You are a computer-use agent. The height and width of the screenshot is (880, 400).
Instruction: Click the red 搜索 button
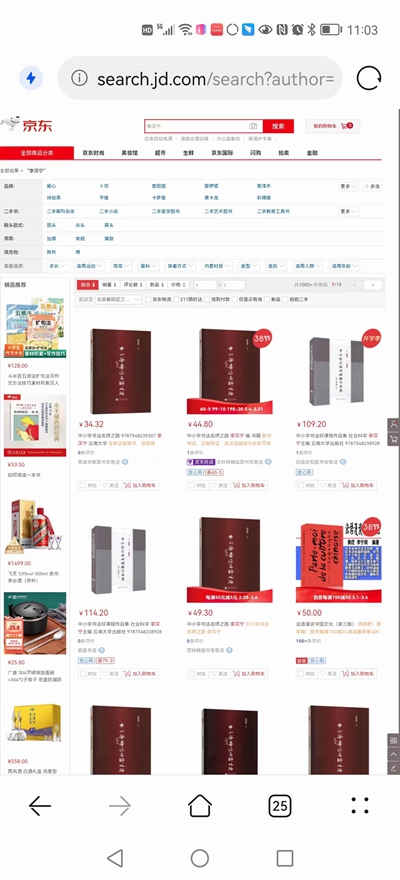(278, 126)
